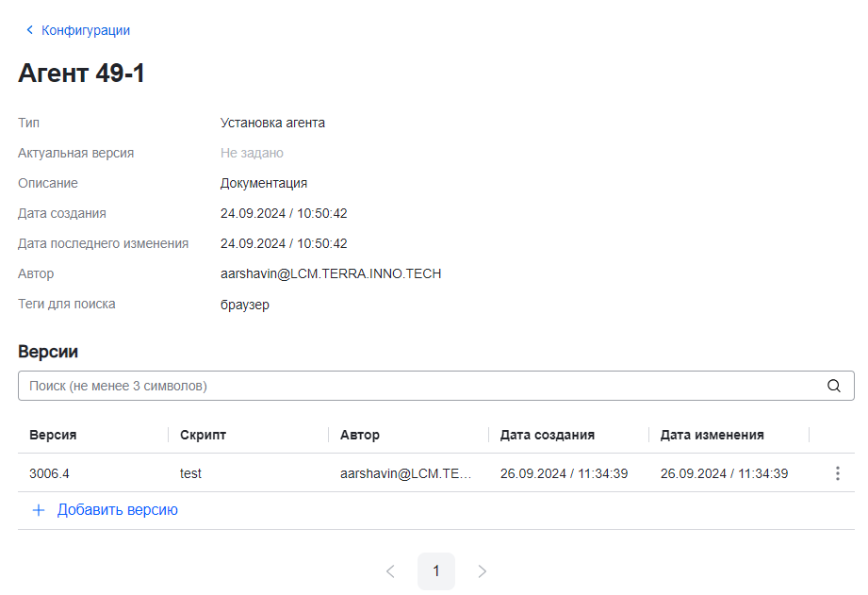The width and height of the screenshot is (868, 595).
Task: Open the Конфигурации breadcrumb link
Action: [86, 30]
